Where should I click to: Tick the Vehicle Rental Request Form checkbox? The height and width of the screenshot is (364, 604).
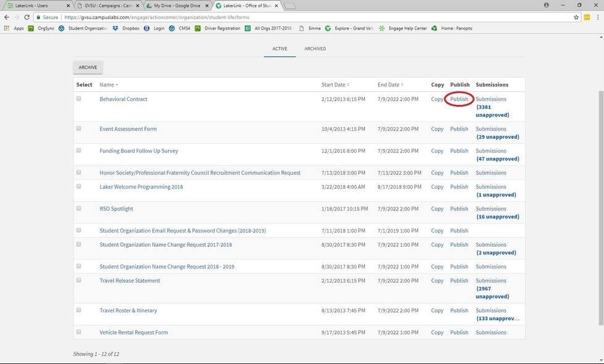pos(78,332)
